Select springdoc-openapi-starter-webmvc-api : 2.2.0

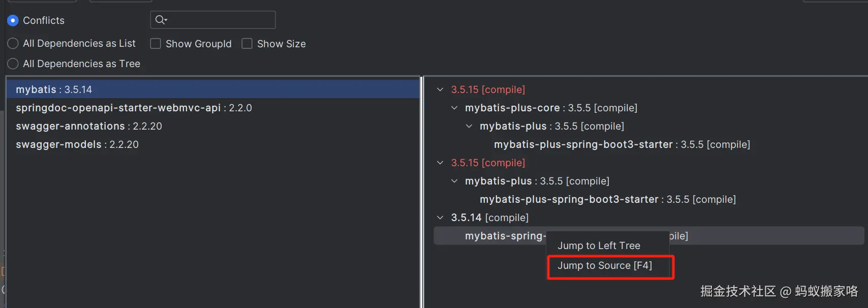(134, 108)
